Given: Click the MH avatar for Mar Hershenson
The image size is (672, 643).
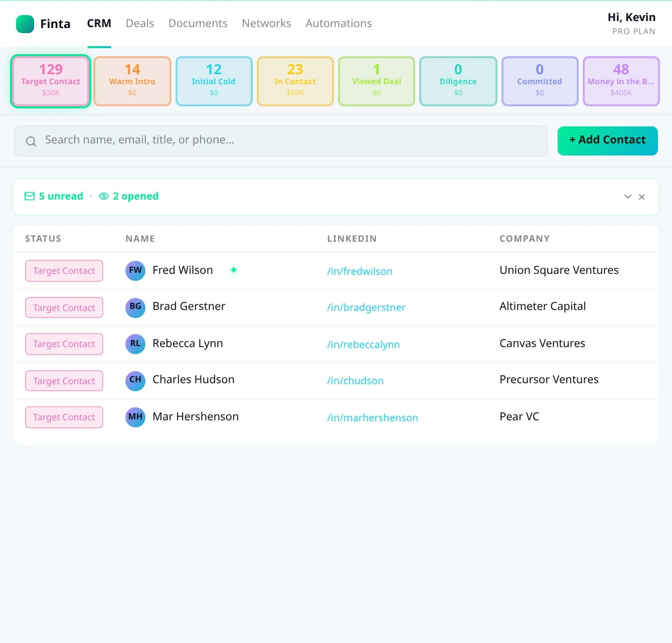Looking at the screenshot, I should click(135, 417).
